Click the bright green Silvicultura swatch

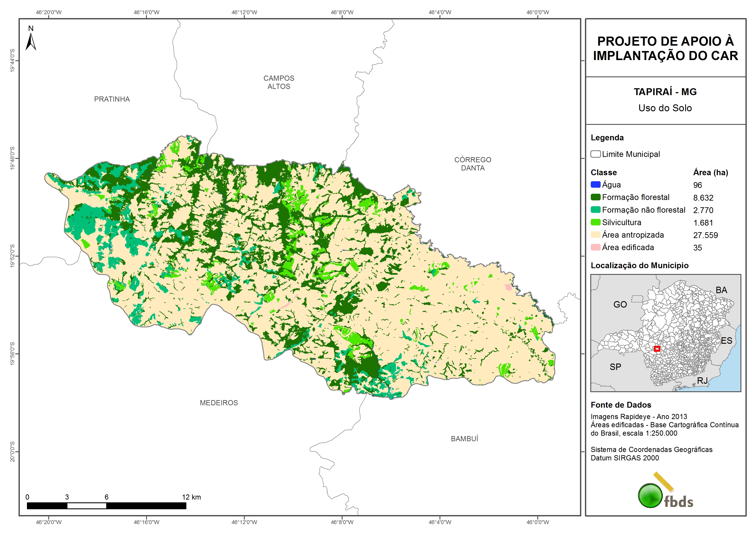pos(595,222)
